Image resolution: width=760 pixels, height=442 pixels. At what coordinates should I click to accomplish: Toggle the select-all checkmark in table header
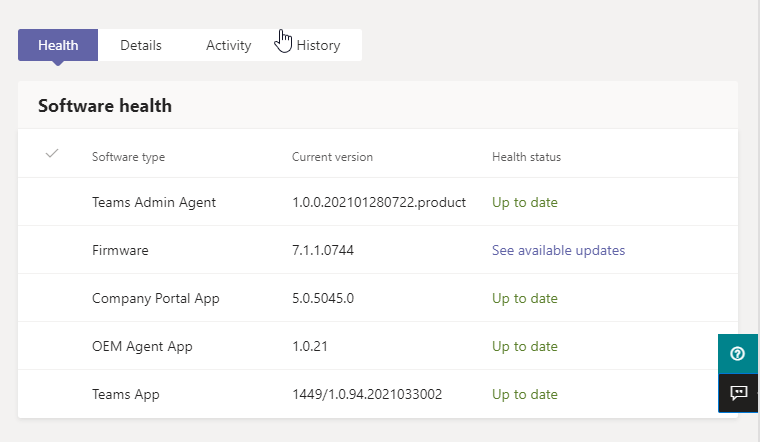tap(52, 154)
